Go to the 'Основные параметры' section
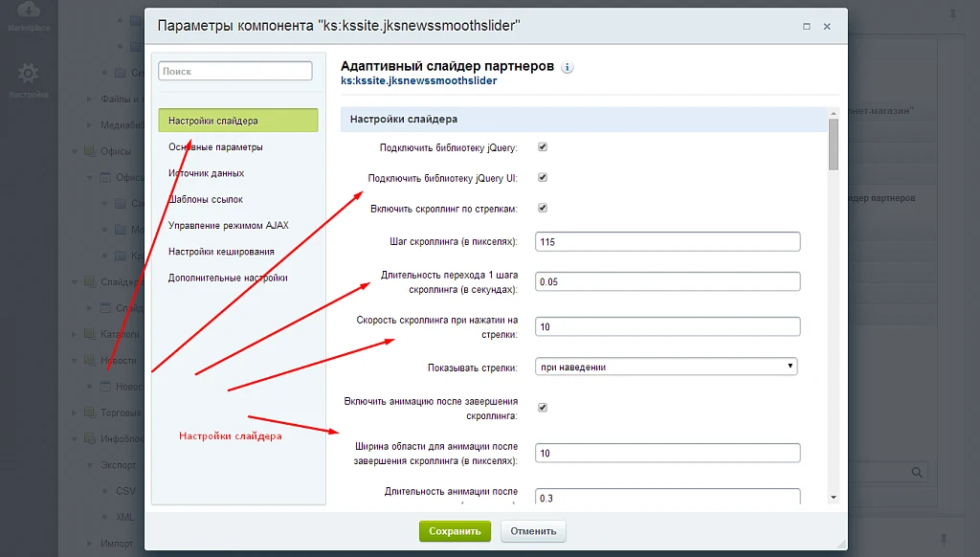Viewport: 980px width, 557px height. coord(215,147)
